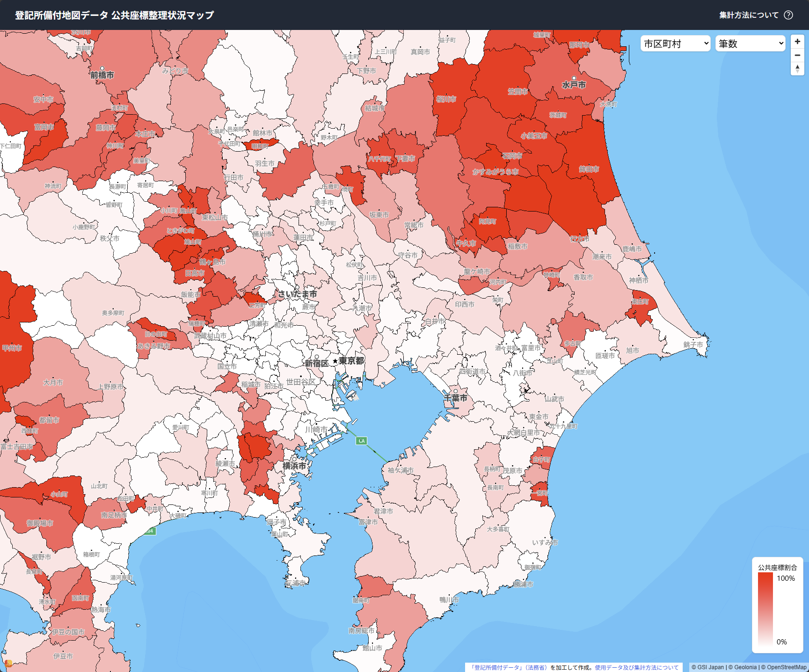Image resolution: width=809 pixels, height=672 pixels.
Task: Open the 市区町村 area level dropdown
Action: click(675, 44)
